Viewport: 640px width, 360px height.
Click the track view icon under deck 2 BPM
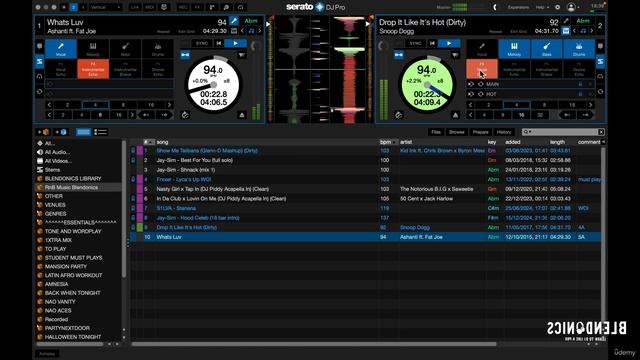(566, 31)
